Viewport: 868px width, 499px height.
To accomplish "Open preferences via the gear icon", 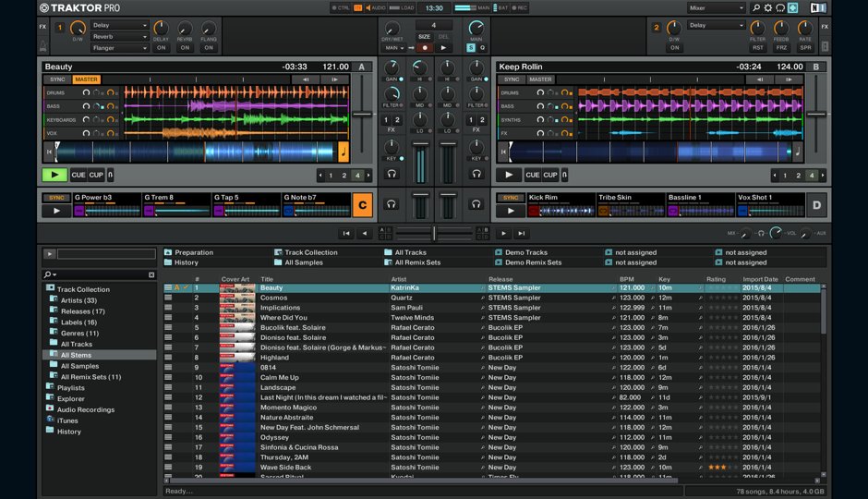I will click(767, 7).
